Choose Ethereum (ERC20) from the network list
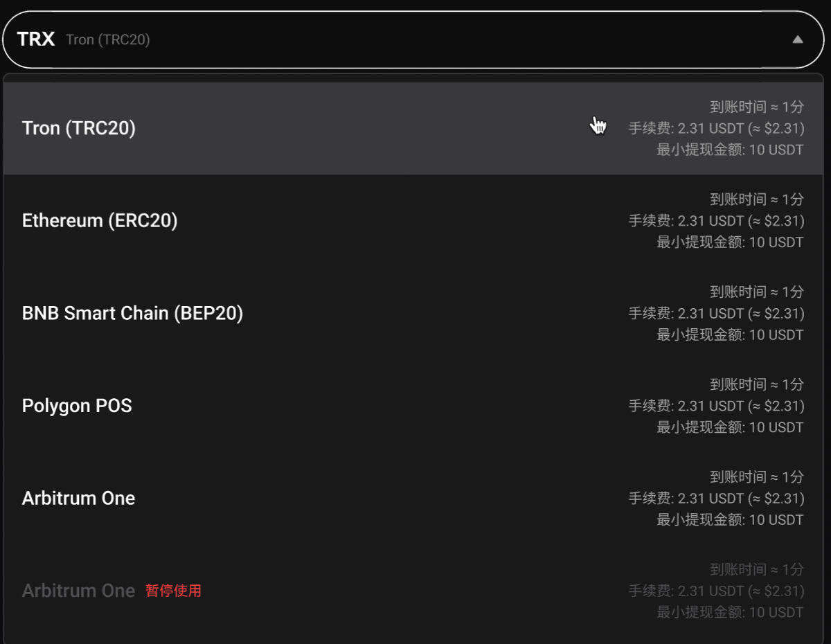831x644 pixels. (x=413, y=221)
